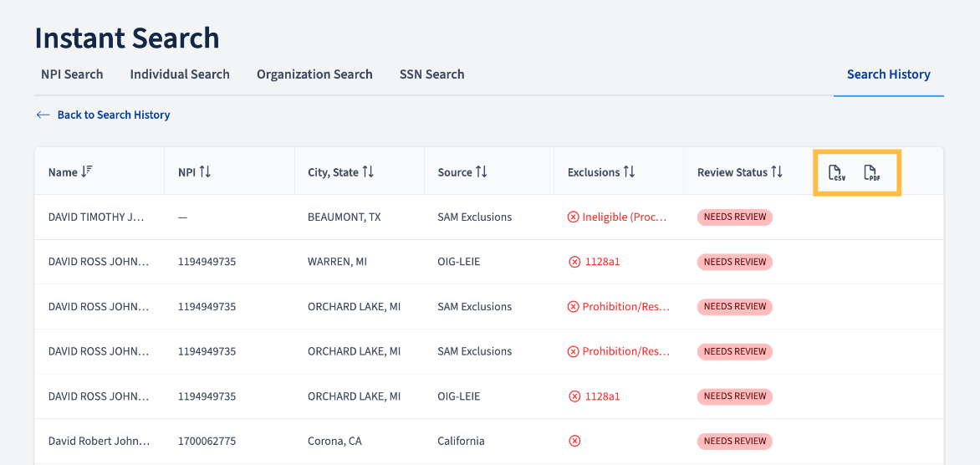Switch to the Individual Search tab

click(x=180, y=74)
